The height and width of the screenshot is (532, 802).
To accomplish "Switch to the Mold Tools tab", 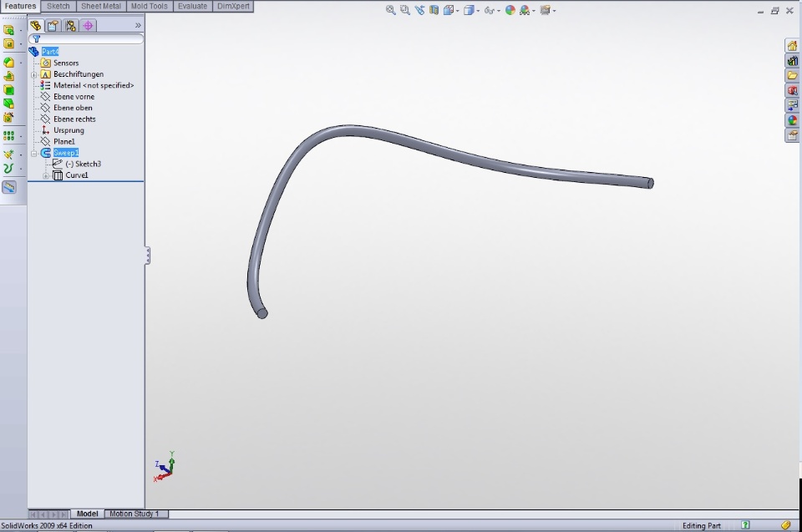I will [x=149, y=6].
